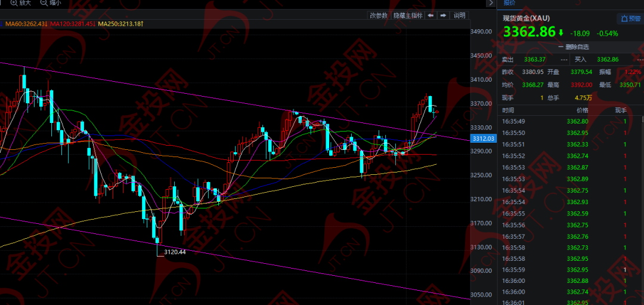644x305 pixels.
Task: Click the 放大 zoom-in magnifier button
Action: point(20,3)
